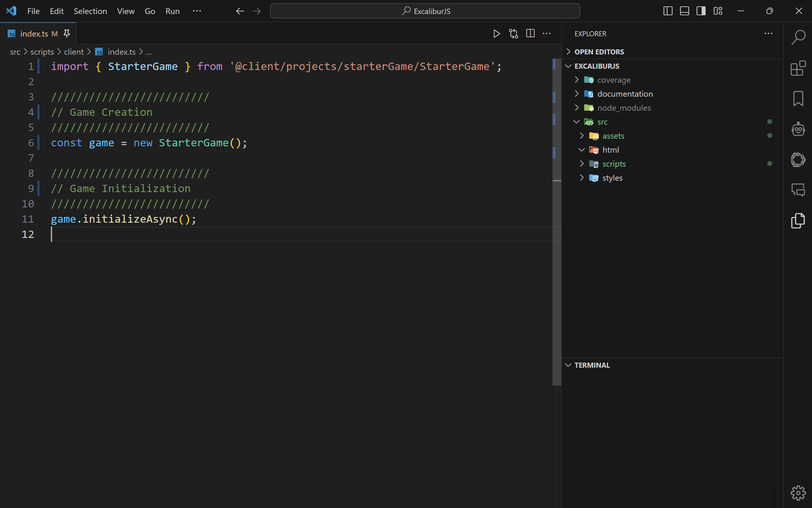Split the editor right
812x508 pixels.
click(x=530, y=33)
